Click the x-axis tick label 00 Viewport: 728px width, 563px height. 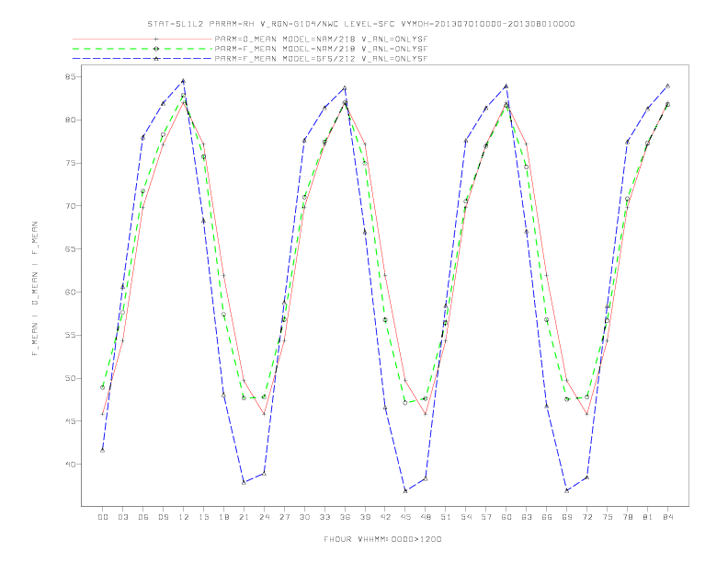pyautogui.click(x=103, y=517)
